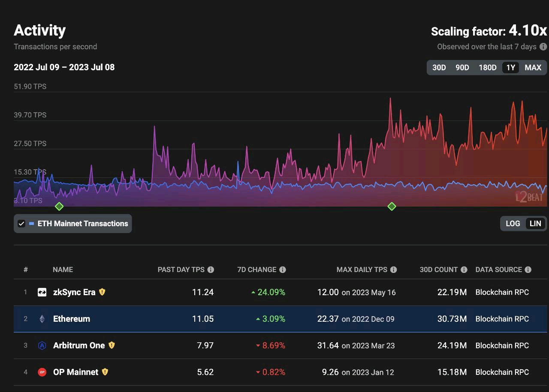Click the info icon next to DATA SOURCE
Image resolution: width=549 pixels, height=392 pixels.
(528, 269)
